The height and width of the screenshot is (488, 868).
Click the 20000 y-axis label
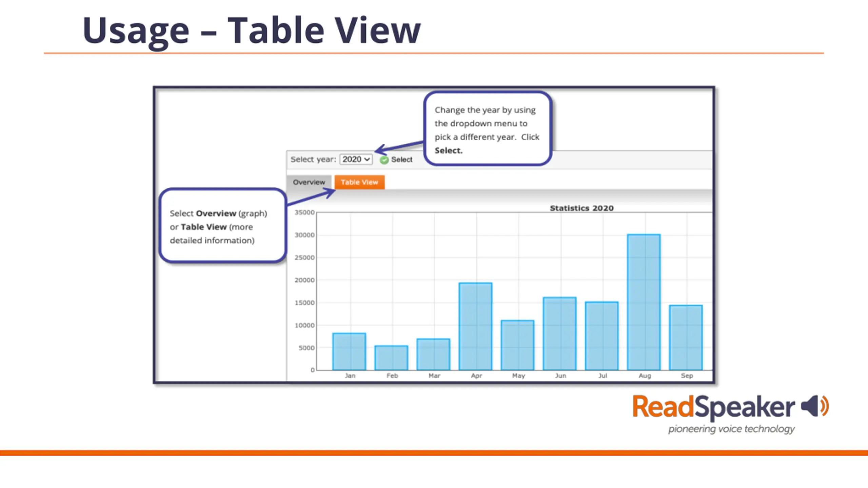tap(304, 280)
